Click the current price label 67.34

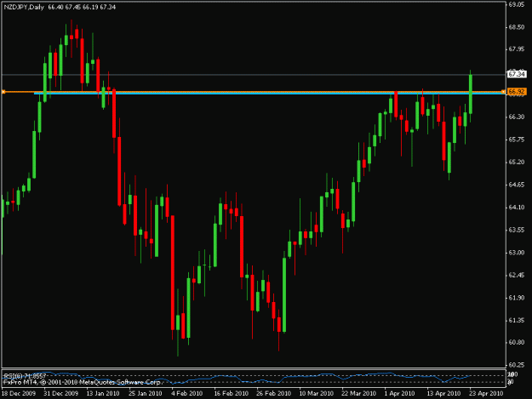click(517, 74)
